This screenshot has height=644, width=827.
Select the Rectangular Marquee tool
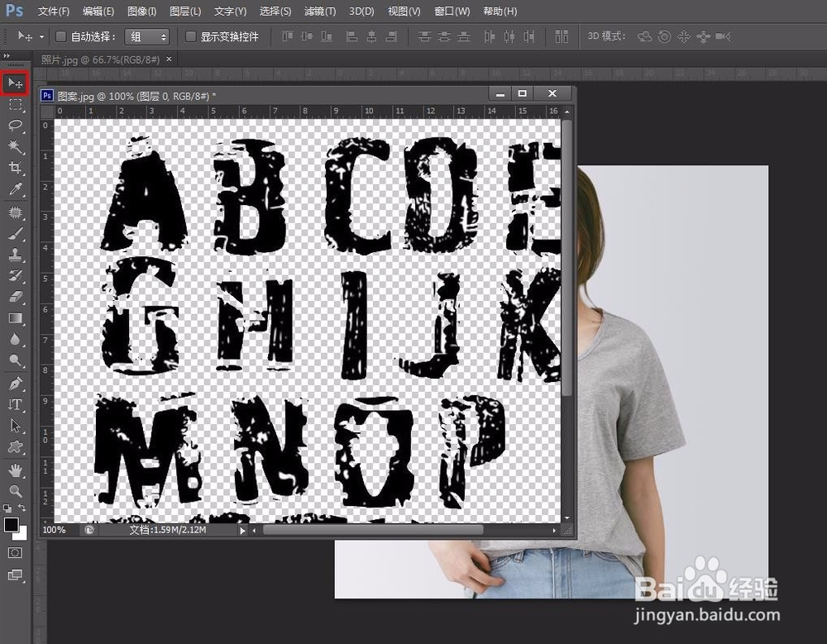pos(15,104)
